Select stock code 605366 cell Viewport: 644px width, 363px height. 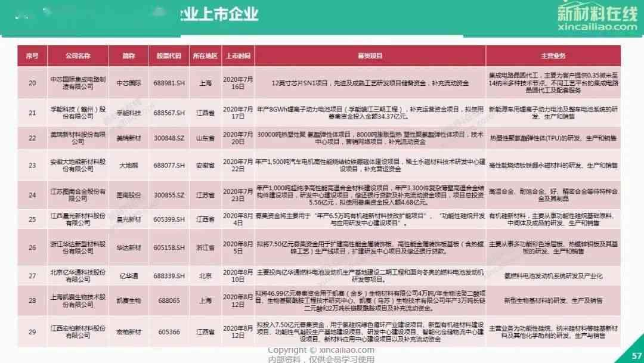(169, 332)
